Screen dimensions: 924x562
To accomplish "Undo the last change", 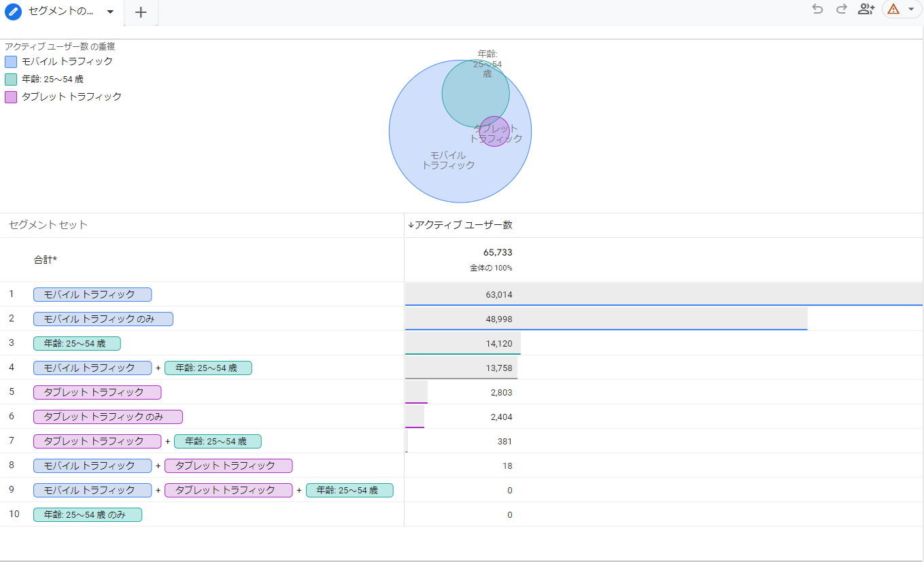I will coord(817,9).
